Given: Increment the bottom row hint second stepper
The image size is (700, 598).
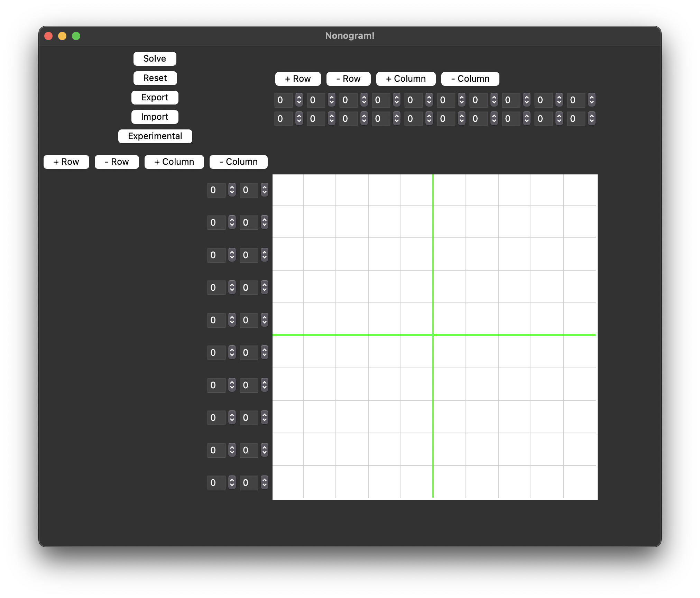Looking at the screenshot, I should pyautogui.click(x=264, y=481).
